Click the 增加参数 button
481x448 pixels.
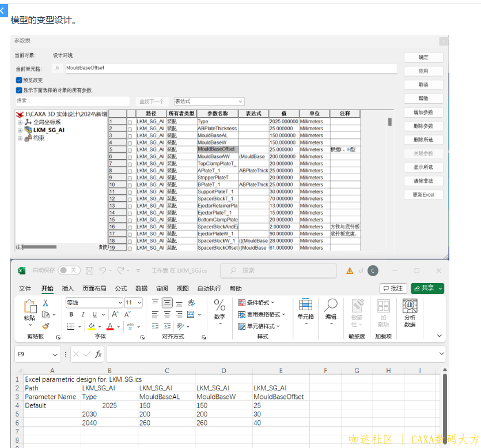423,112
